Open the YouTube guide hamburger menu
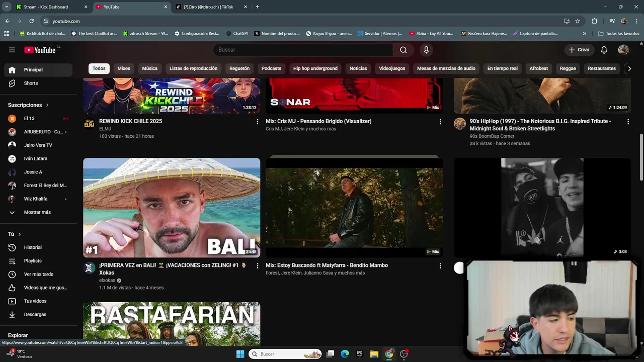Image resolution: width=644 pixels, height=362 pixels. (12, 50)
